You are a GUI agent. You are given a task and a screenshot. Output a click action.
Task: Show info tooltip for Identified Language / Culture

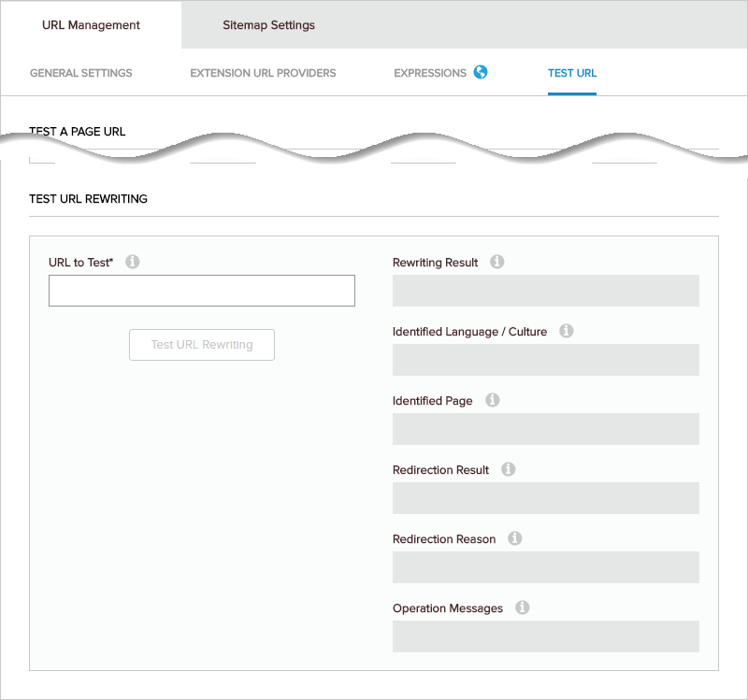(x=567, y=331)
